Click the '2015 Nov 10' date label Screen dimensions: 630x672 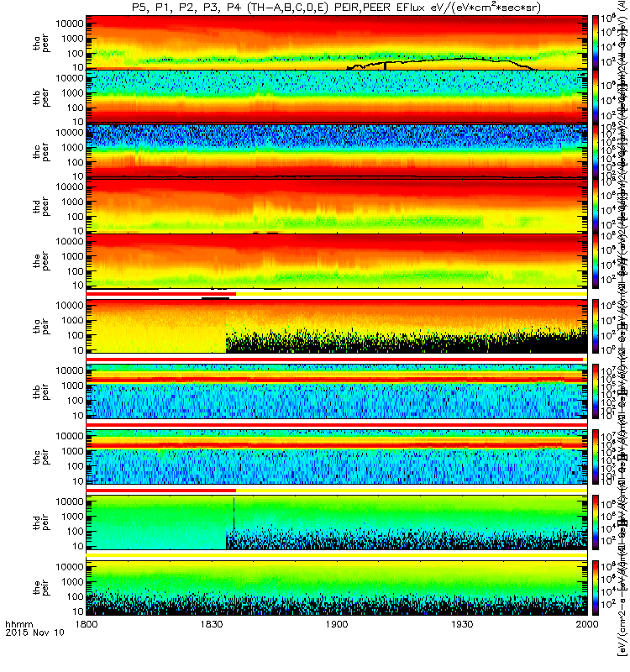coord(34,633)
